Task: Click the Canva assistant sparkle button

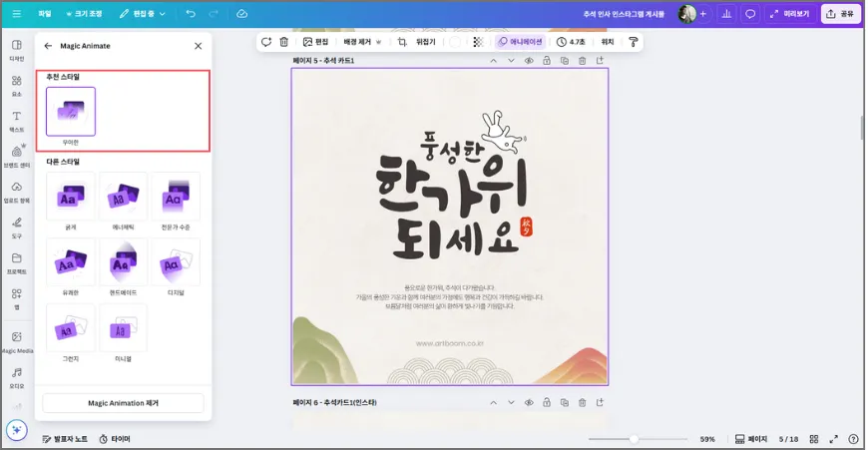Action: [17, 429]
